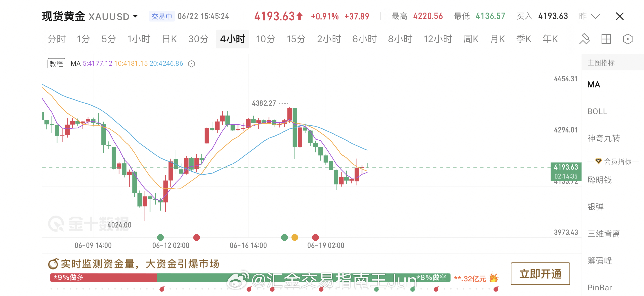Click the 4193.63 current price label on axis

pos(566,167)
